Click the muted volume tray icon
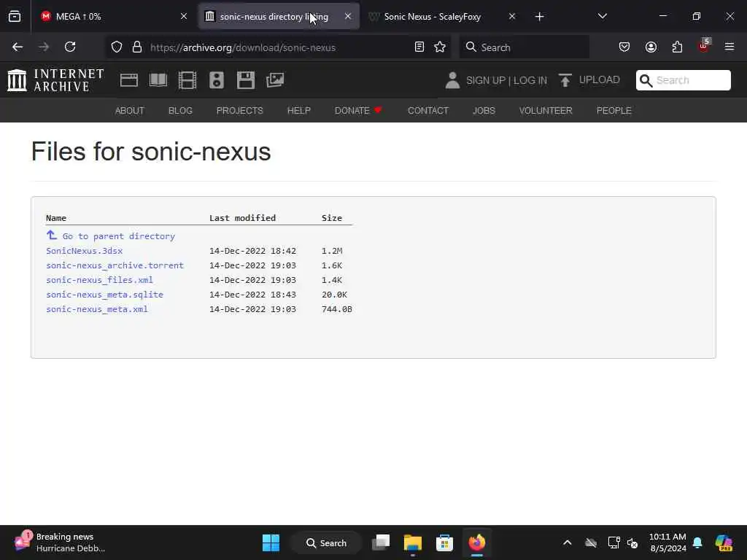 click(632, 542)
